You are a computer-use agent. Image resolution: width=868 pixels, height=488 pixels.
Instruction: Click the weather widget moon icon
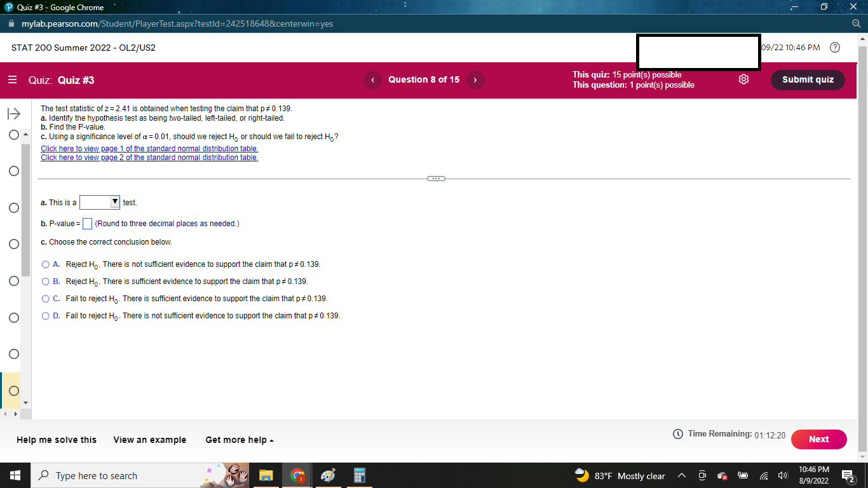click(582, 475)
